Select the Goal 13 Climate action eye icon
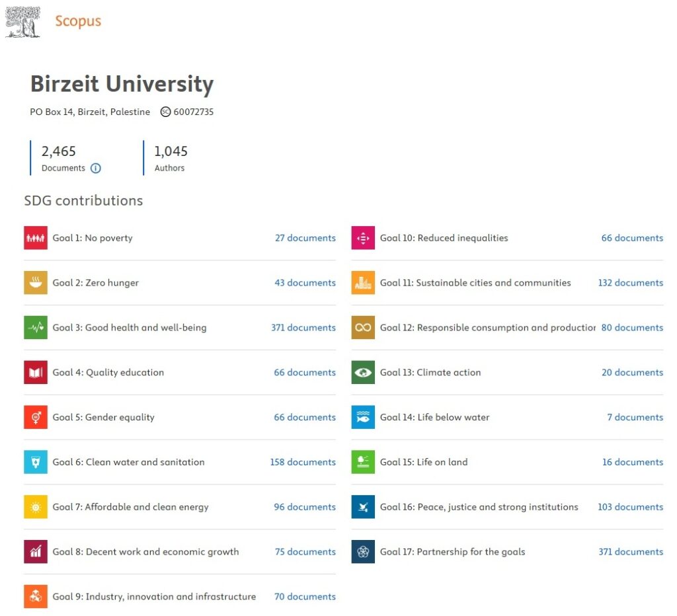The image size is (677, 616). (x=363, y=373)
